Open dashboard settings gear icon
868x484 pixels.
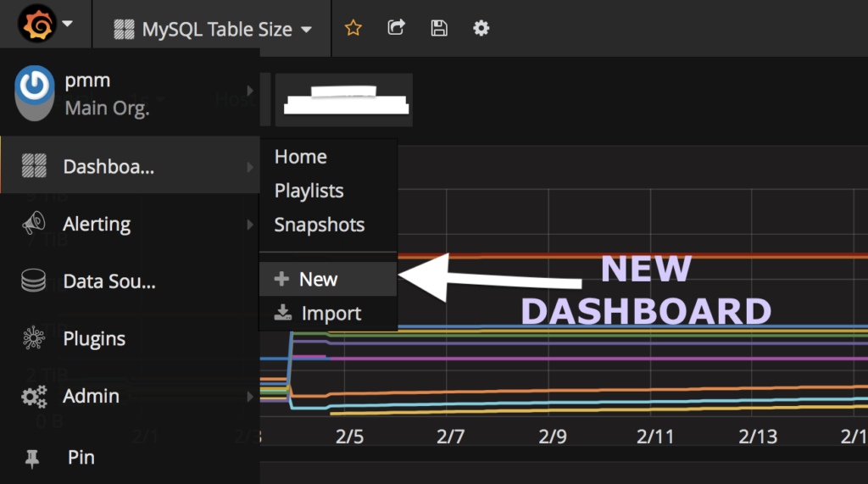coord(481,28)
